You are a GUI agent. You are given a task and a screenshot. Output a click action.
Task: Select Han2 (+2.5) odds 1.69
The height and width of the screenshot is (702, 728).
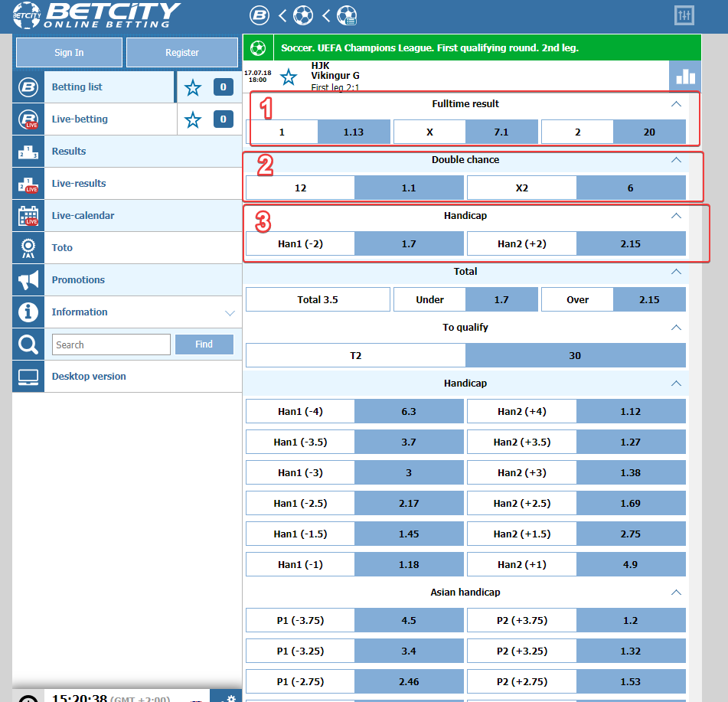(x=631, y=503)
